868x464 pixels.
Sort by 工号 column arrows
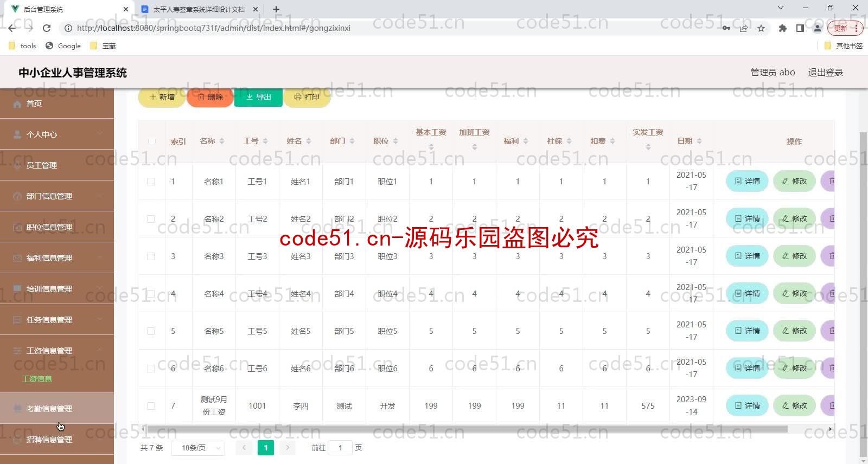click(265, 141)
